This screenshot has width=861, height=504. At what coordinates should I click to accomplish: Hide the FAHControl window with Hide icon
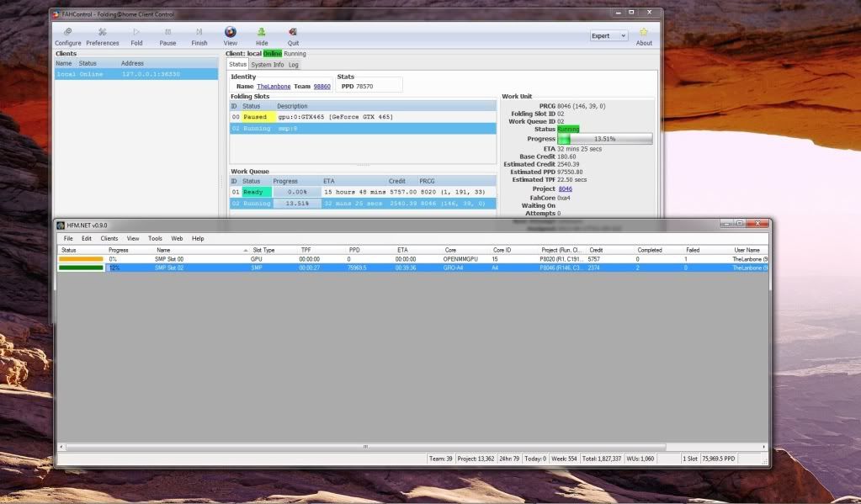coord(262,37)
